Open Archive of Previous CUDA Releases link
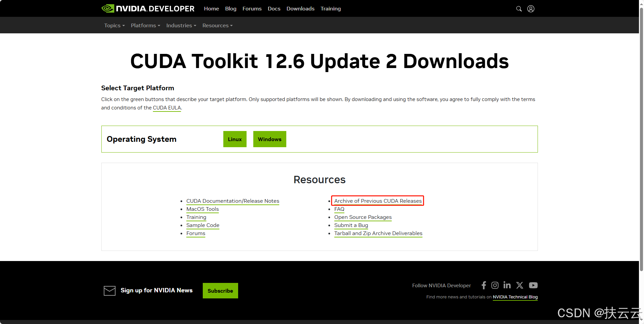The image size is (644, 324). tap(378, 201)
